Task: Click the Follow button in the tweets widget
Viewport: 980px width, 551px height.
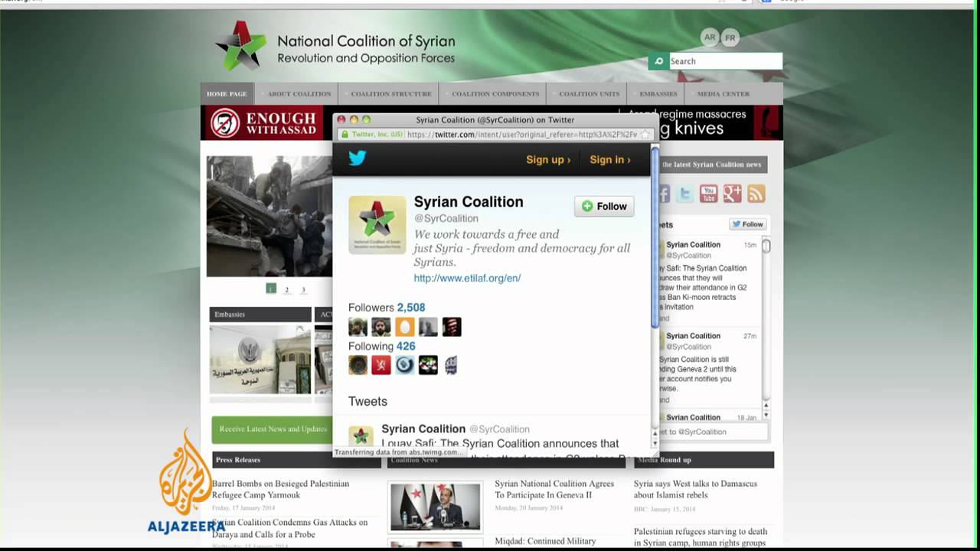Action: tap(747, 224)
